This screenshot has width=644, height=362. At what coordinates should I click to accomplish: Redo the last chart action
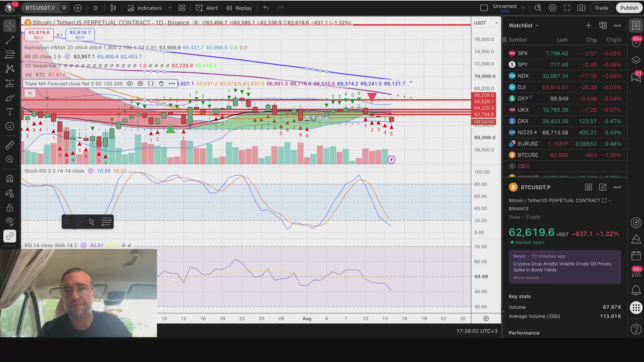[280, 8]
